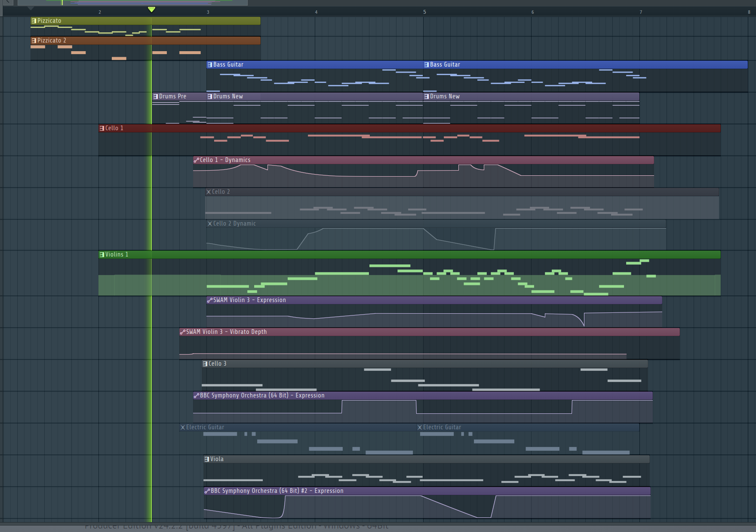Open the Violins 1 clip menu icon
Image resolution: width=756 pixels, height=532 pixels.
(x=102, y=254)
